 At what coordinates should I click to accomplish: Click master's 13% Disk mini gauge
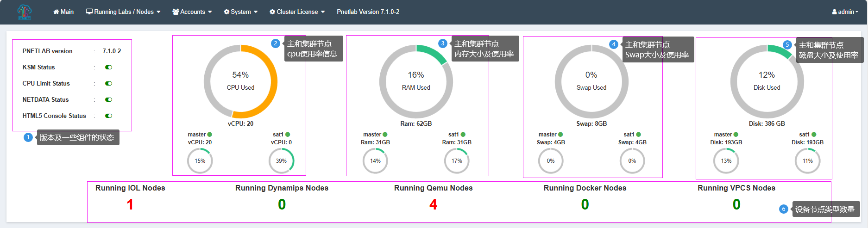[726, 161]
